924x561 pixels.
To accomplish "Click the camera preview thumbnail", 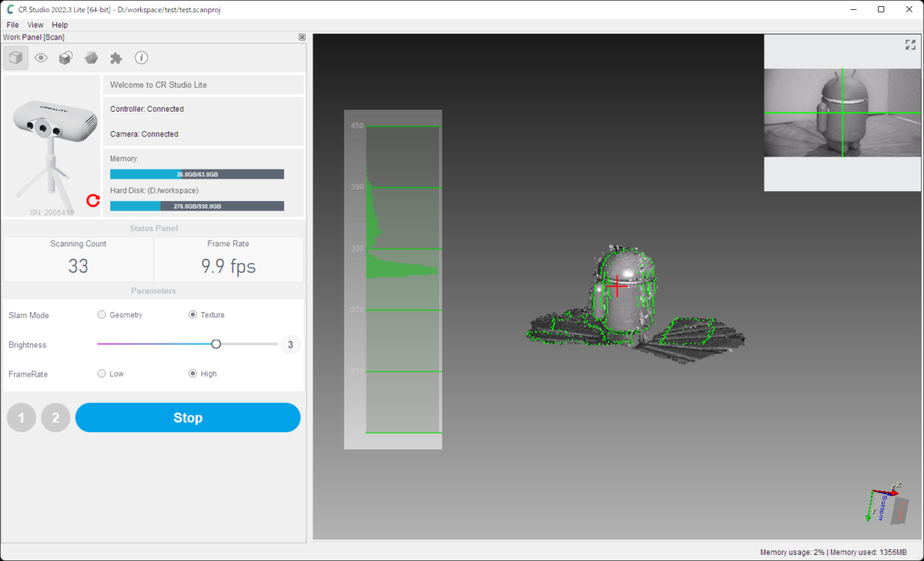I will click(842, 113).
